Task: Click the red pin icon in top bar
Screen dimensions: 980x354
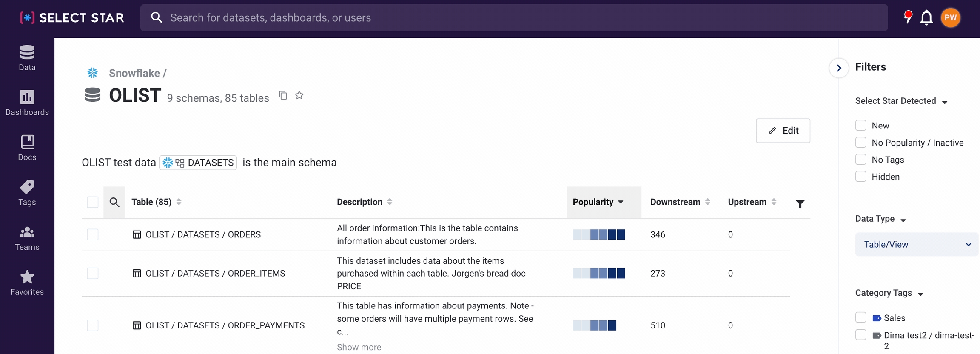Action: pos(908,17)
